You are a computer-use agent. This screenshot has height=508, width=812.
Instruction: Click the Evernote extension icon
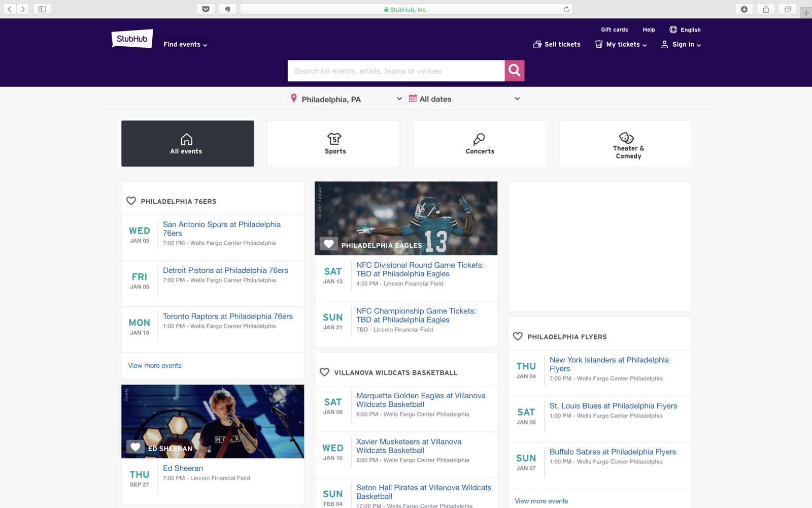227,9
